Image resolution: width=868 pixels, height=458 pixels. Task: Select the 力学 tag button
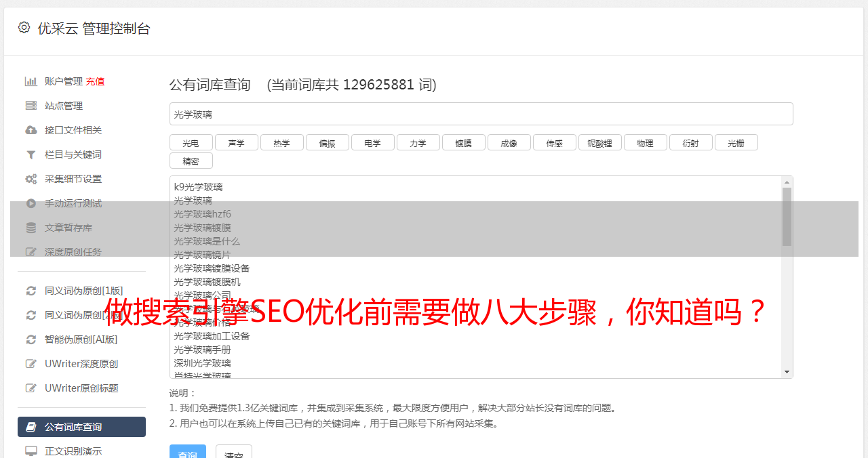pyautogui.click(x=418, y=142)
